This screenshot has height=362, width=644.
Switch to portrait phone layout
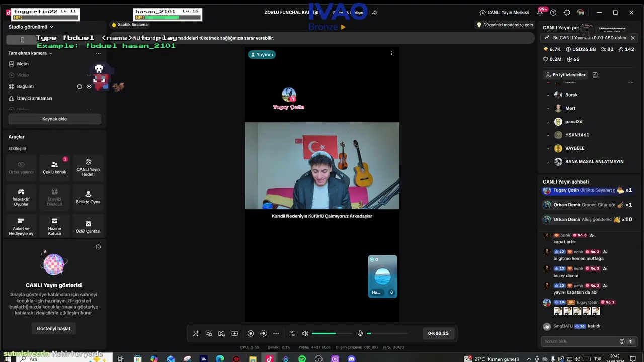point(22,40)
